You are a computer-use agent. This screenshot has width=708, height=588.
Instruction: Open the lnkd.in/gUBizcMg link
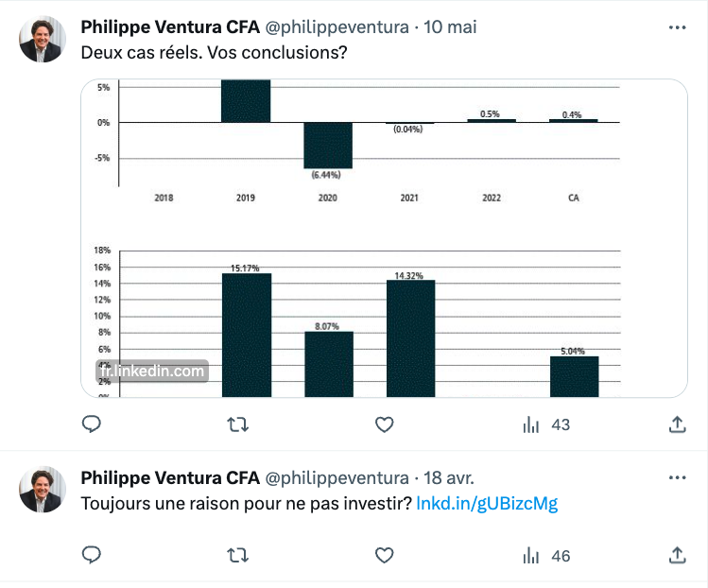coord(487,503)
